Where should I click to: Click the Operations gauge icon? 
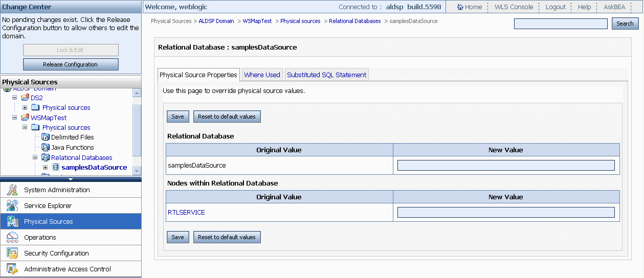pos(12,237)
